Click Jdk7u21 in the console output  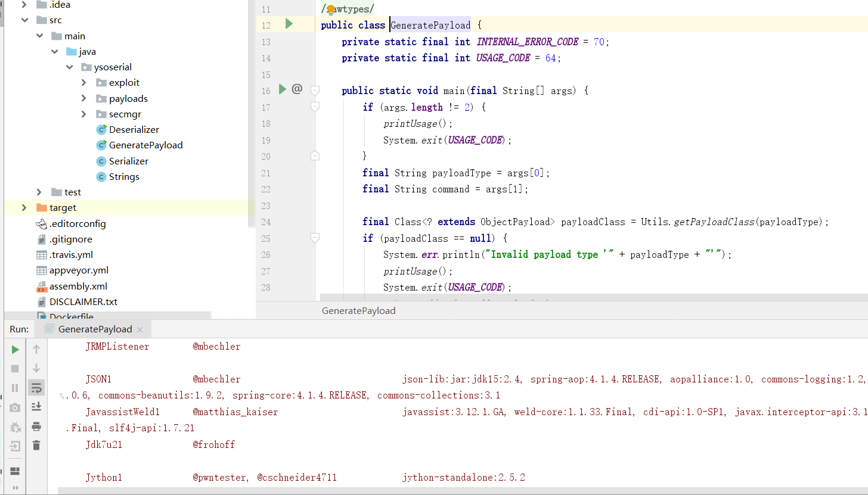pyautogui.click(x=104, y=445)
